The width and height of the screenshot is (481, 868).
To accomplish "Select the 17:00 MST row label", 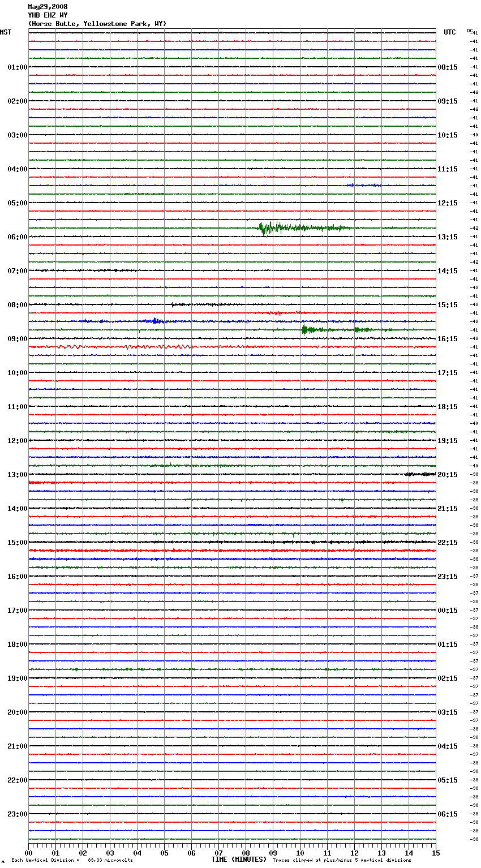I will [18, 611].
